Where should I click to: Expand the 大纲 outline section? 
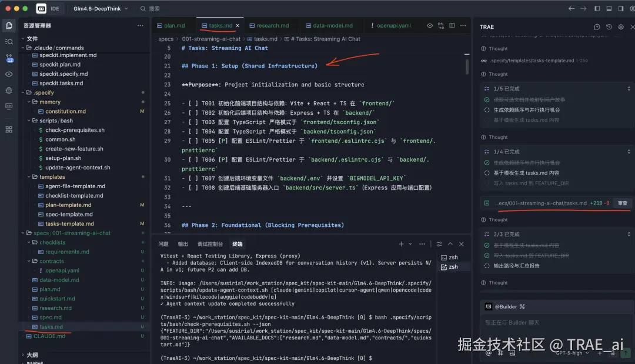point(23,355)
